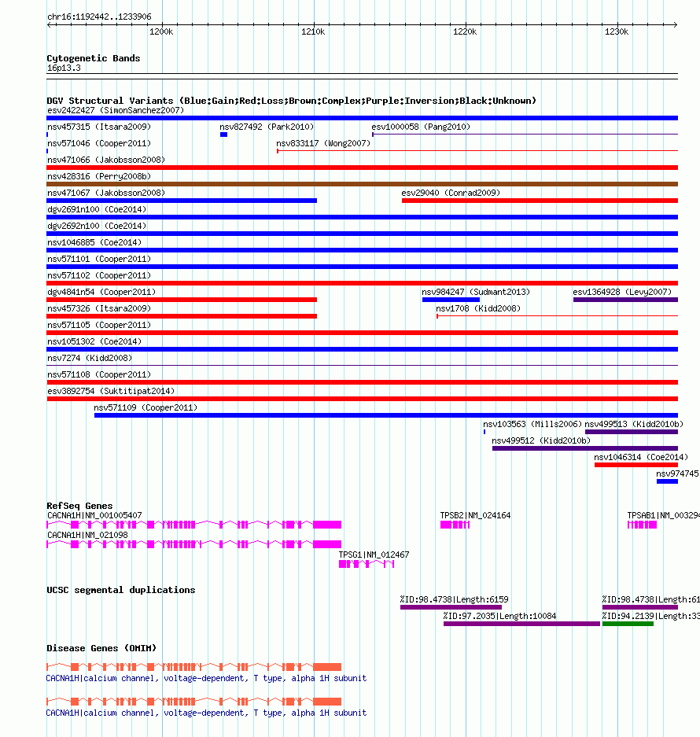Click the TPSG1 gene model glyph

tap(367, 564)
